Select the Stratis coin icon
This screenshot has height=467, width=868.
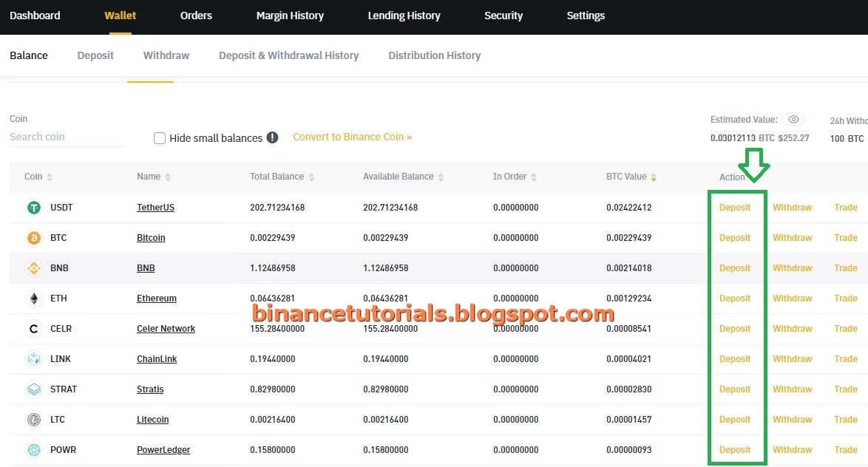point(33,389)
